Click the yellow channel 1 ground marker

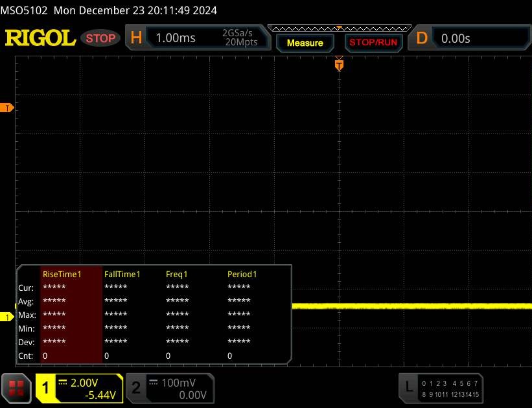coord(8,317)
